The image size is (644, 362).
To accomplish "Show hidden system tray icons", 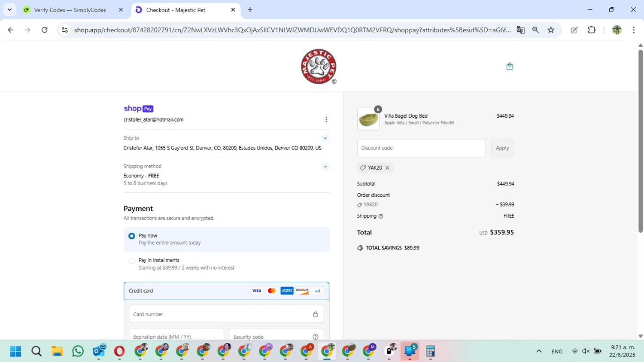I will coord(539,351).
